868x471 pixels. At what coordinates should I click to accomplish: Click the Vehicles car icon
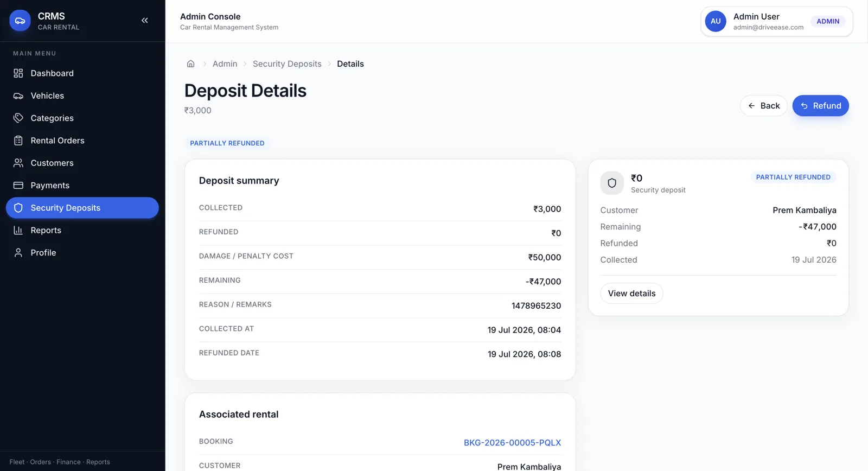pyautogui.click(x=18, y=96)
